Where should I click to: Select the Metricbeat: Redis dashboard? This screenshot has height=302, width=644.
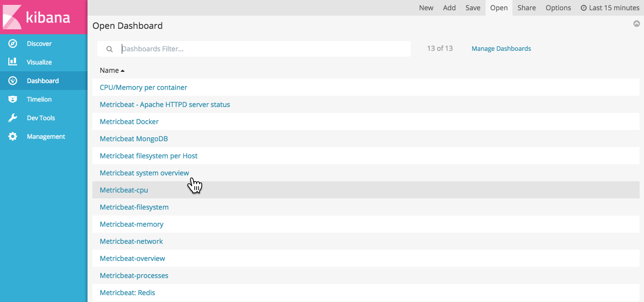coord(127,292)
